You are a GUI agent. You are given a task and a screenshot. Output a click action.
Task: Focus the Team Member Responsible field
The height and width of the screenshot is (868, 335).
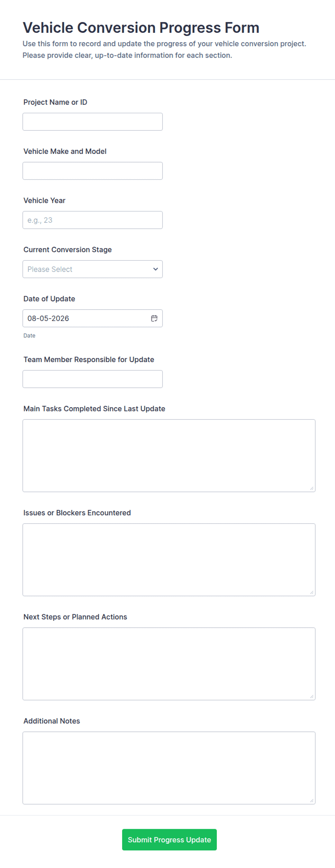click(93, 379)
